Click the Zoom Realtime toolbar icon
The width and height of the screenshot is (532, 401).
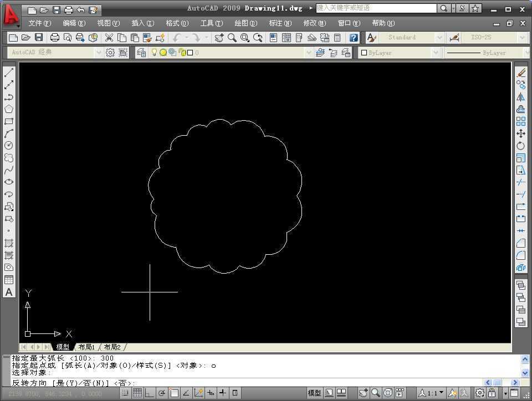tap(232, 37)
